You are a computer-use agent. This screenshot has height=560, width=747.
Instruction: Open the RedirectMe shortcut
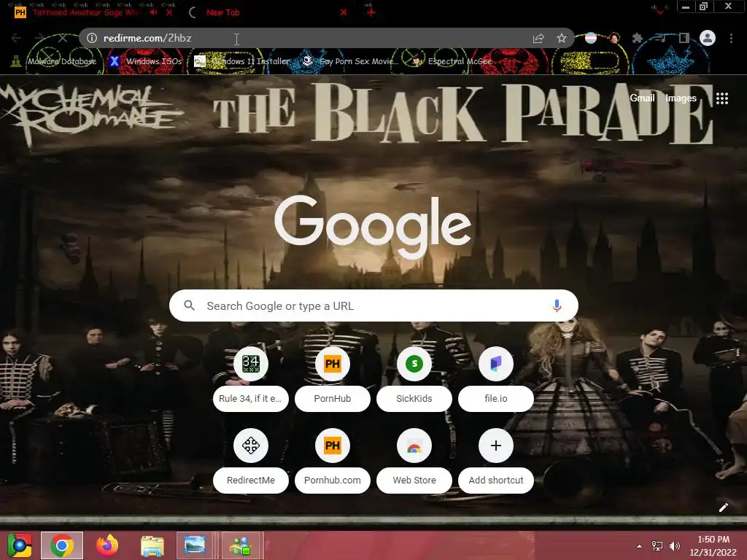click(251, 462)
